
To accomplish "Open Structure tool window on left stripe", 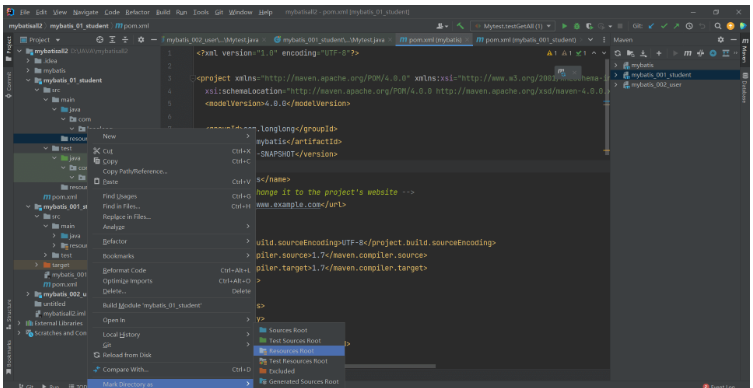I will coord(9,314).
